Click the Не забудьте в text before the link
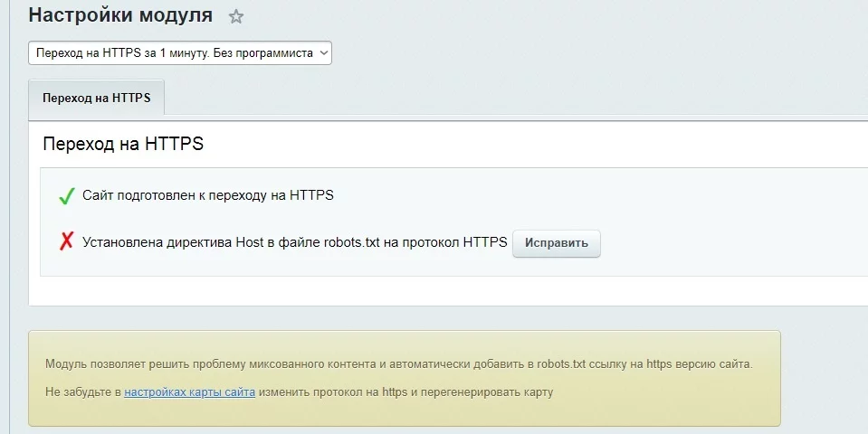Viewport: 868px width, 434px height. (82, 392)
